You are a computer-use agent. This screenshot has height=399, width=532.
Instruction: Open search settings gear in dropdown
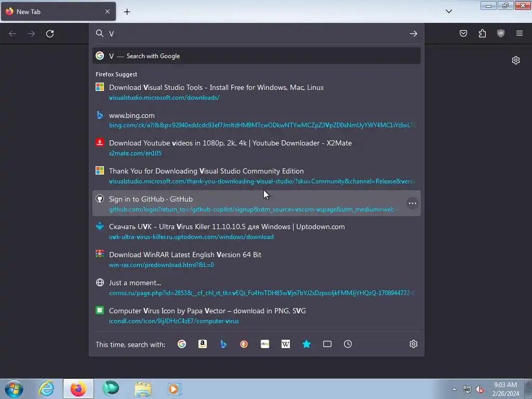pyautogui.click(x=413, y=344)
